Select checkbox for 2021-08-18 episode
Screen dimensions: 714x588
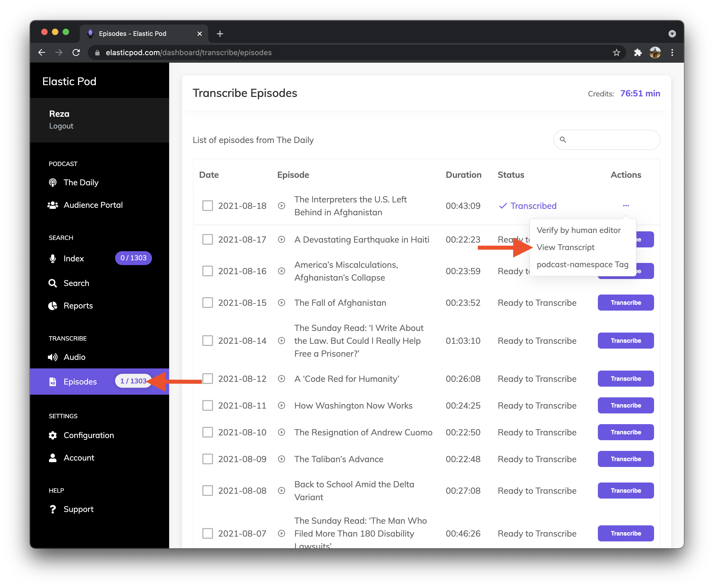207,206
